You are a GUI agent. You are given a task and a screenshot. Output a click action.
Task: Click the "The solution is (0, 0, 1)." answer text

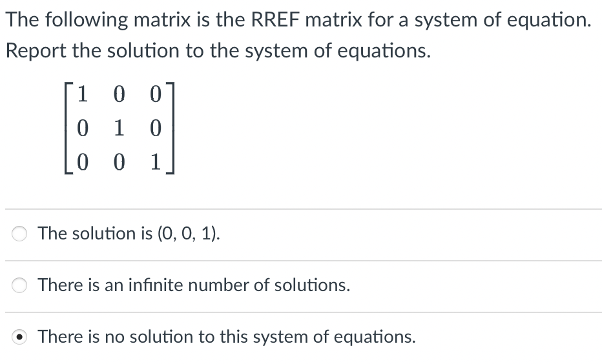(129, 233)
